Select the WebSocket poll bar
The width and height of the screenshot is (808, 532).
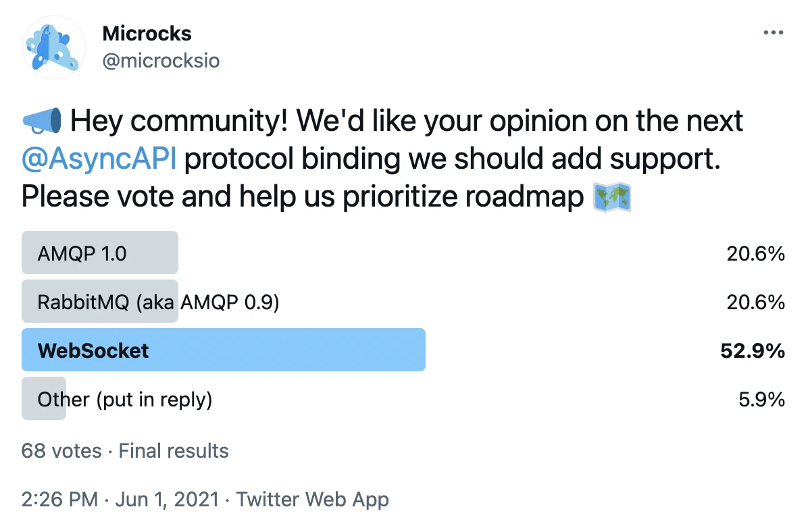(x=223, y=350)
